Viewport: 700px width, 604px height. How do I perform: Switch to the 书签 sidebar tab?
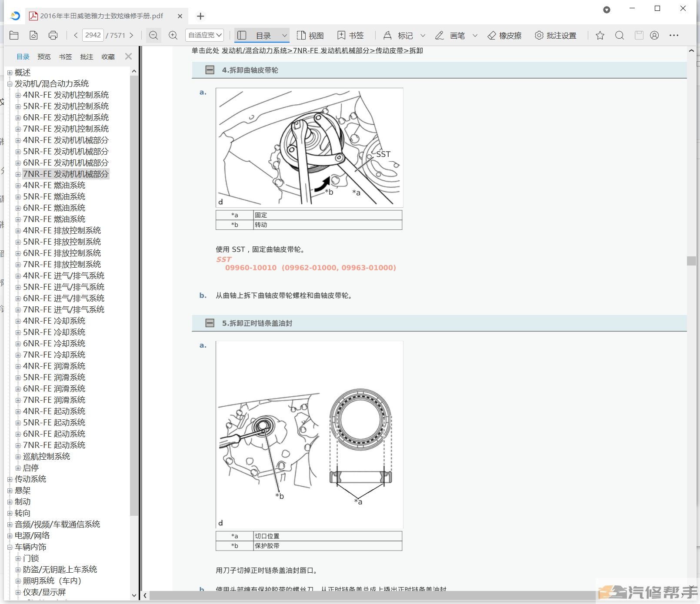point(65,56)
